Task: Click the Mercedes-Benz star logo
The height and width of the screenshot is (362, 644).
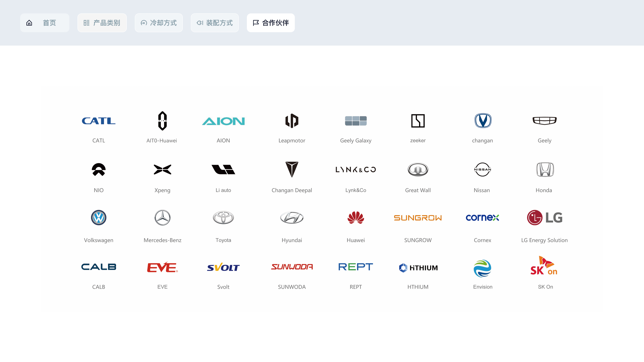Action: click(x=163, y=218)
